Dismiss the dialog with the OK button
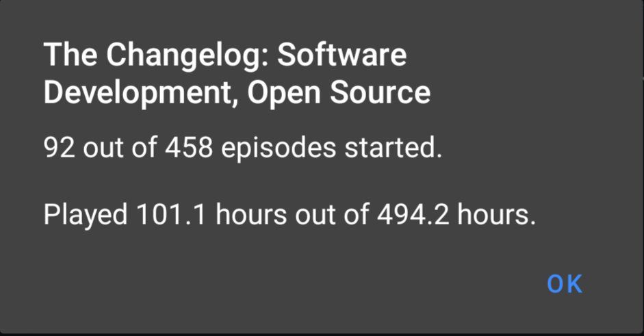Image resolution: width=644 pixels, height=336 pixels. [x=565, y=284]
